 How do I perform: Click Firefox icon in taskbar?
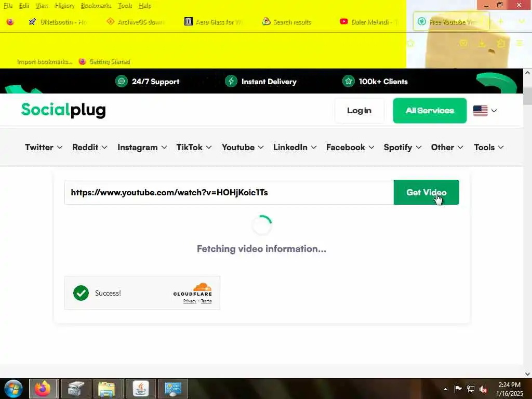(43, 389)
